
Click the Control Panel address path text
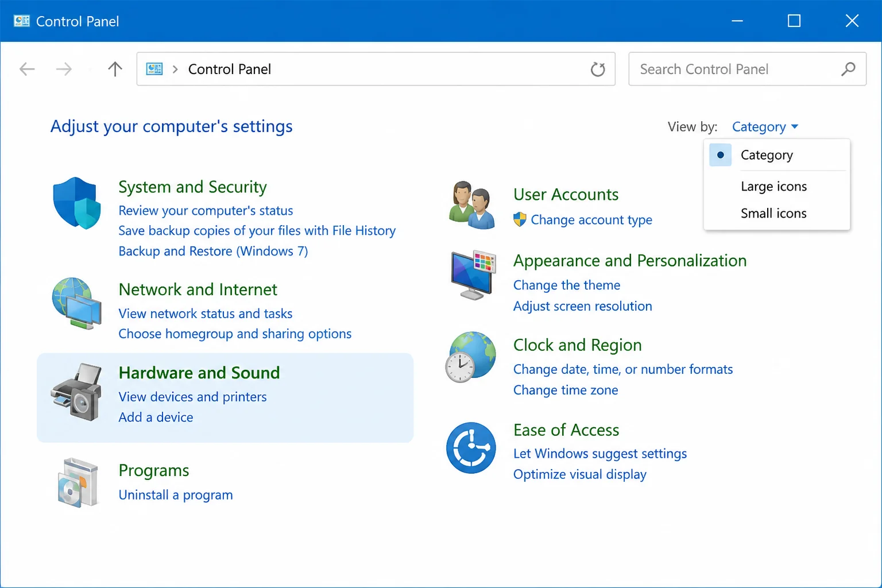click(229, 69)
